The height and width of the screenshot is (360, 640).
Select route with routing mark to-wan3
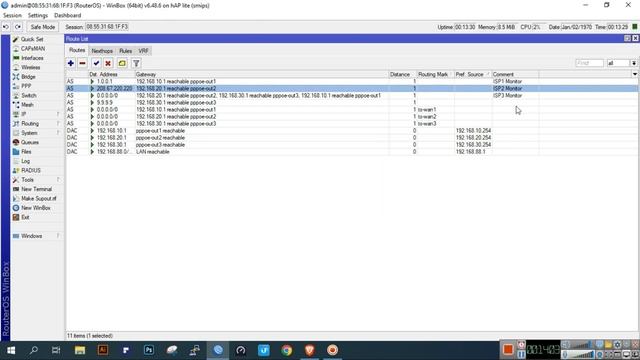click(x=351, y=124)
